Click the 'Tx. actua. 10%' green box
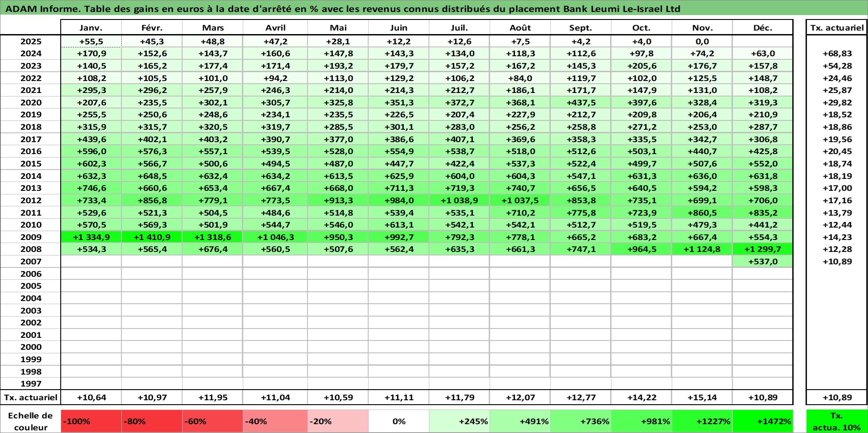The image size is (868, 433). point(837,421)
